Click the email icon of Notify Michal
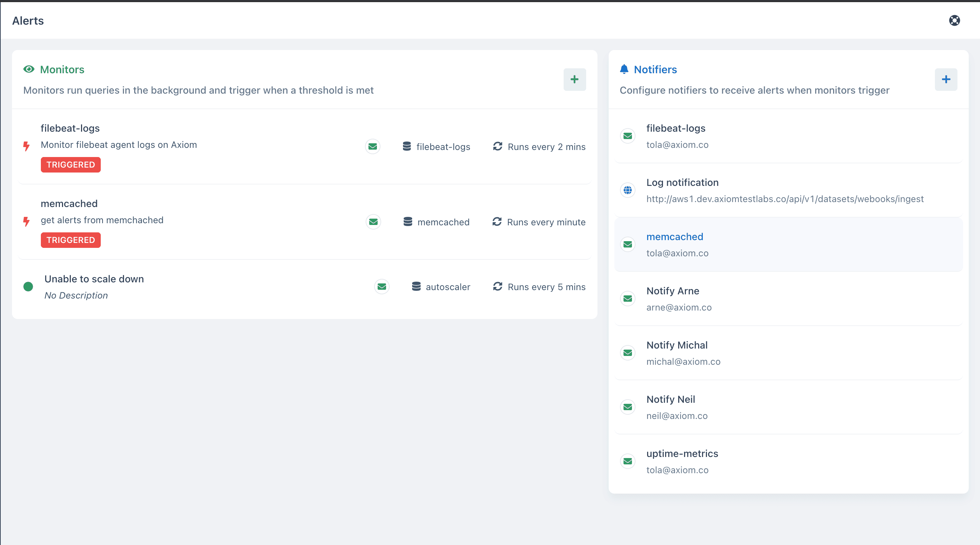980x545 pixels. pos(628,353)
